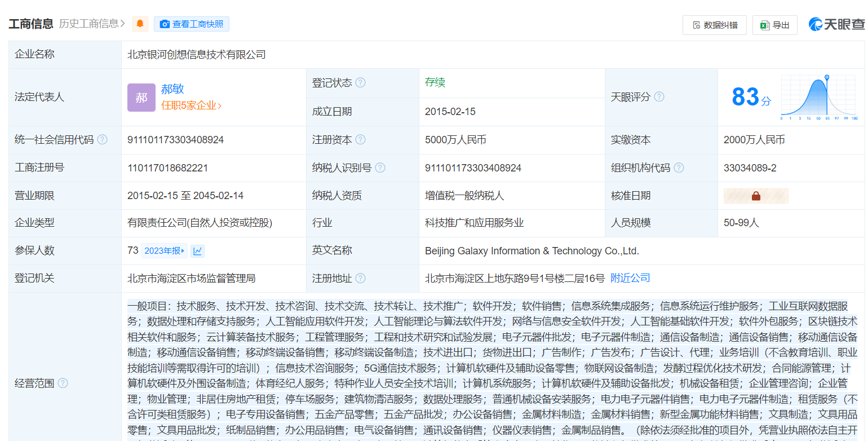Image resolution: width=868 pixels, height=441 pixels.
Task: Expand 任职5家企业 link
Action: point(192,105)
